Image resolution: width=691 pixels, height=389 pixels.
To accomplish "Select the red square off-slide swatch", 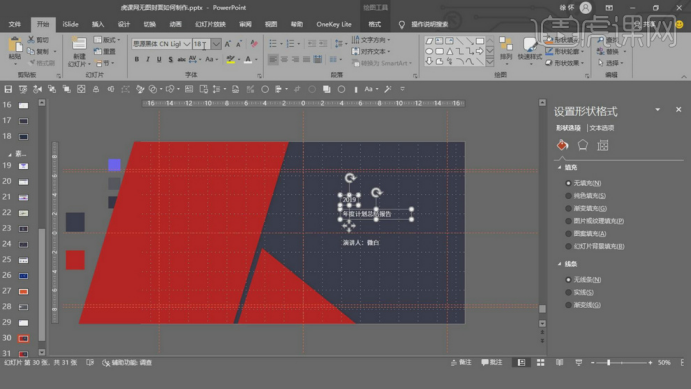I will point(75,260).
